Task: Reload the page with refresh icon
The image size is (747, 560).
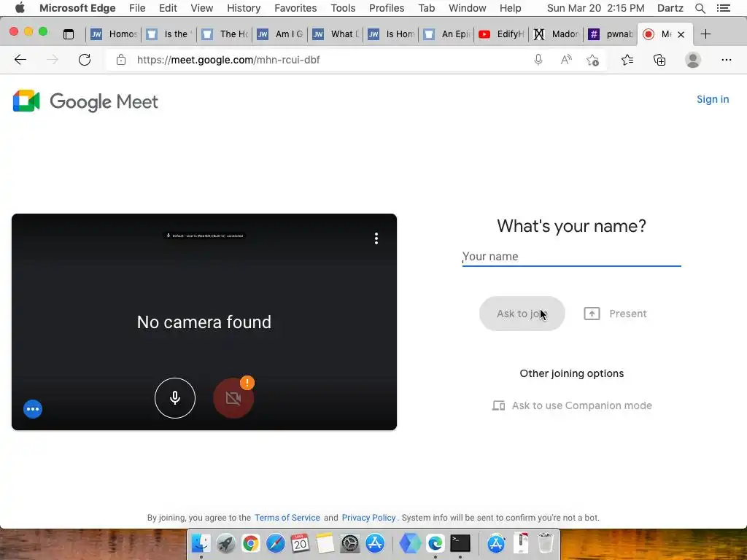Action: [85, 60]
